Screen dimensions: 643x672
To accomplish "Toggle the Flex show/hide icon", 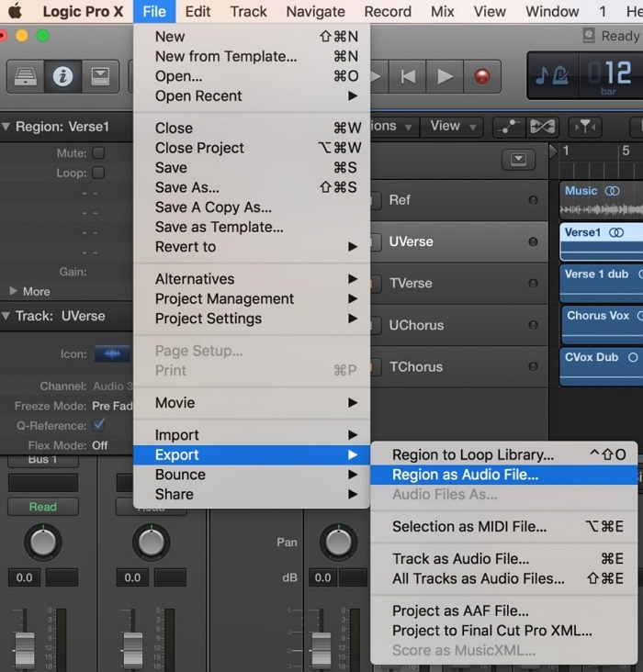I will [542, 127].
